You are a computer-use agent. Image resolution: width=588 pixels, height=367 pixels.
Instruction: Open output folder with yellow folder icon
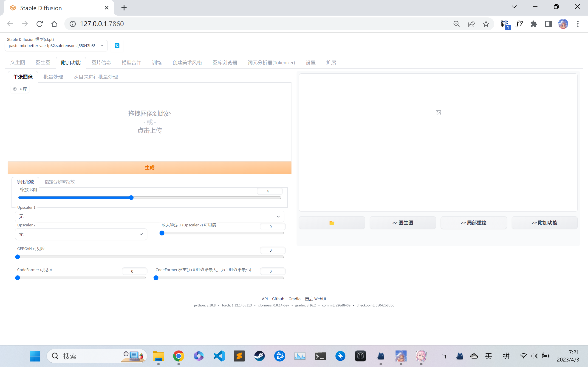pos(332,222)
